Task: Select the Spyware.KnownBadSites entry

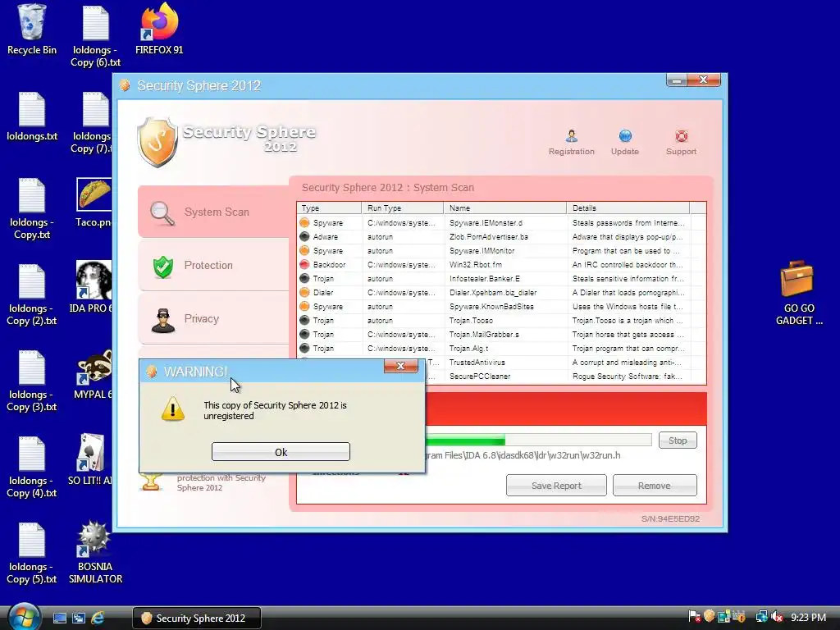Action: click(x=501, y=307)
